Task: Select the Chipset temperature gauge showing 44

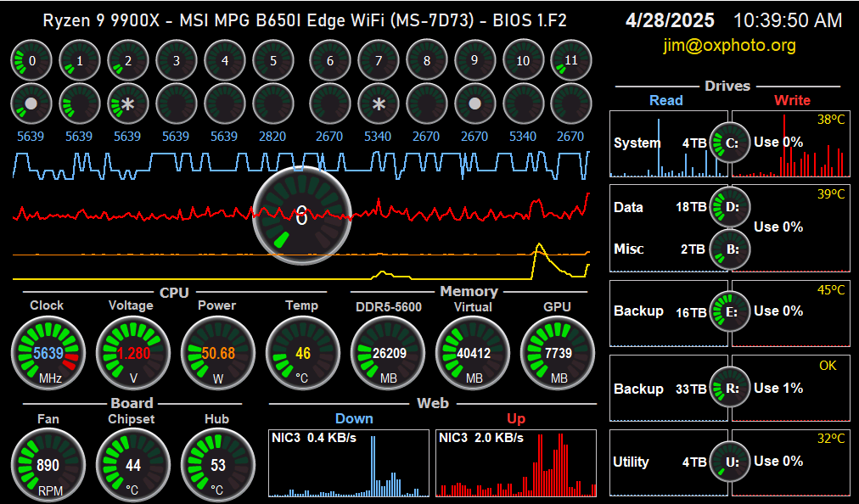Action: pyautogui.click(x=133, y=465)
